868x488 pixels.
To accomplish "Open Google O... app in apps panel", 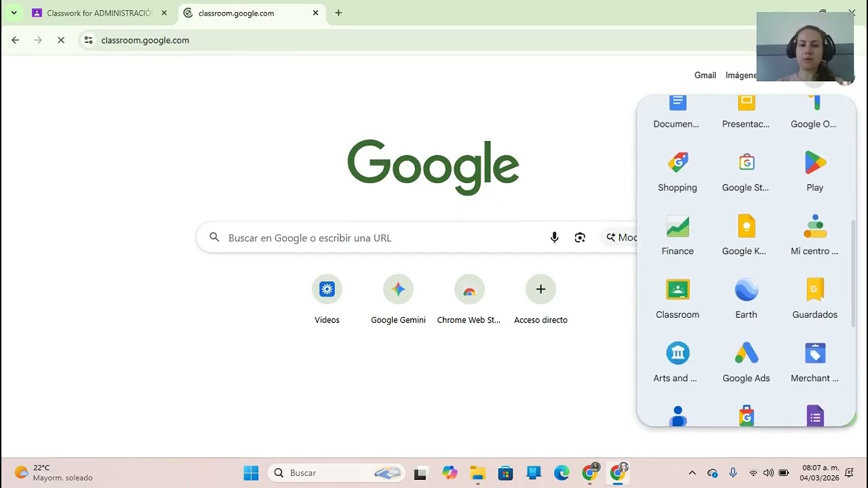I will [814, 113].
